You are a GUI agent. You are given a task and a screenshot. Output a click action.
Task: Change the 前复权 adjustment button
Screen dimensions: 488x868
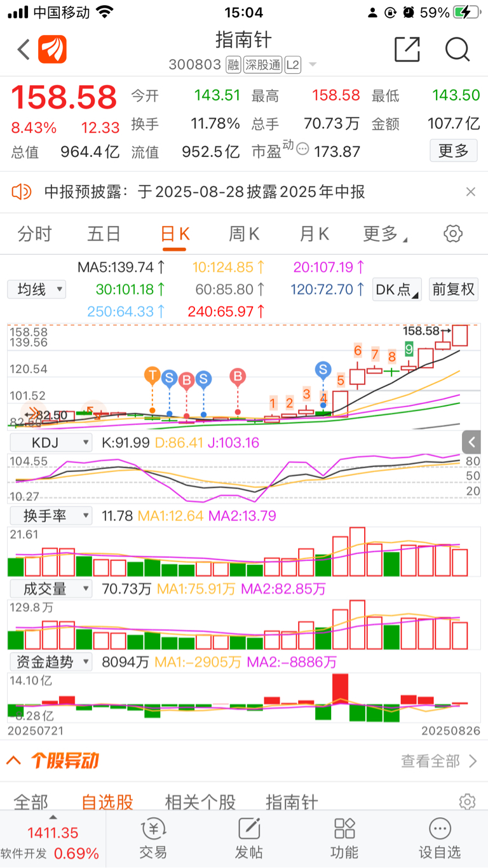(x=454, y=290)
